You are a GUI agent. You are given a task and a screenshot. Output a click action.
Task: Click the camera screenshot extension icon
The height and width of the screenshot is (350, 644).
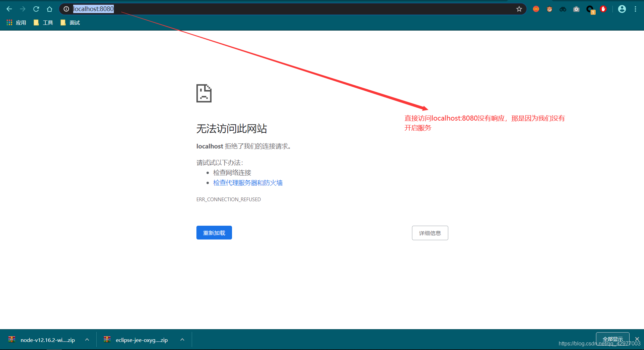(576, 9)
